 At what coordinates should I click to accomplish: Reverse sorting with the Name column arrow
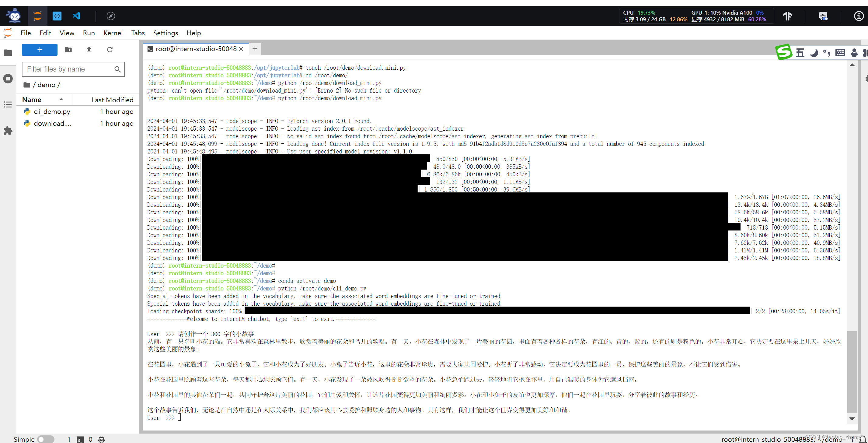61,99
